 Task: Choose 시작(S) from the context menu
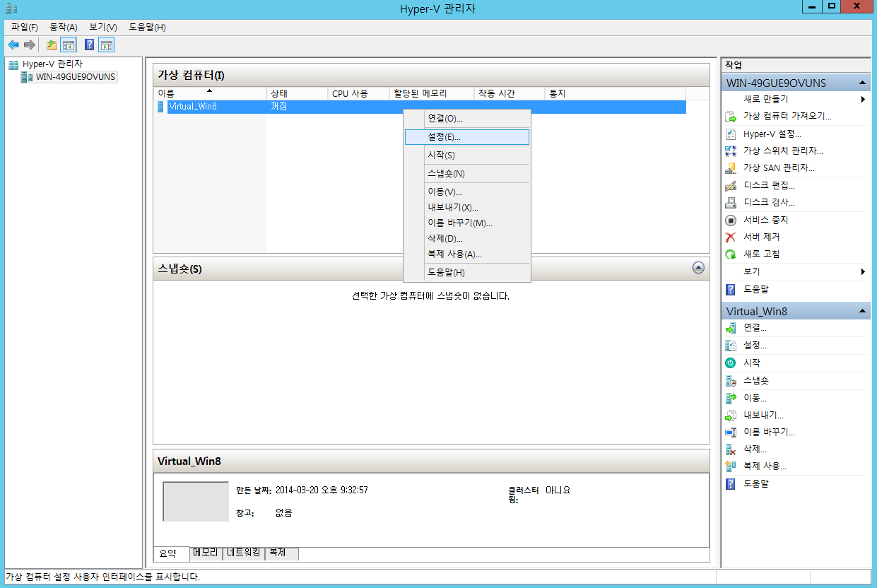[x=466, y=155]
